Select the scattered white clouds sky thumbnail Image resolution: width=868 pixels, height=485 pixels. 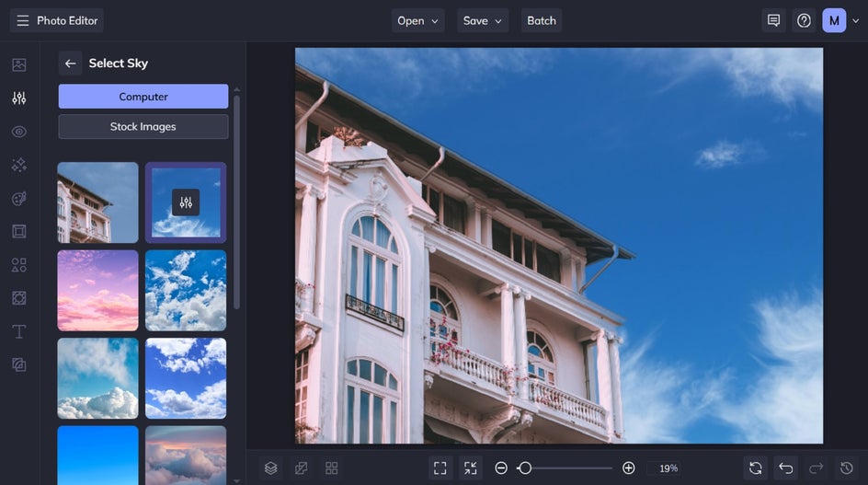pos(186,291)
